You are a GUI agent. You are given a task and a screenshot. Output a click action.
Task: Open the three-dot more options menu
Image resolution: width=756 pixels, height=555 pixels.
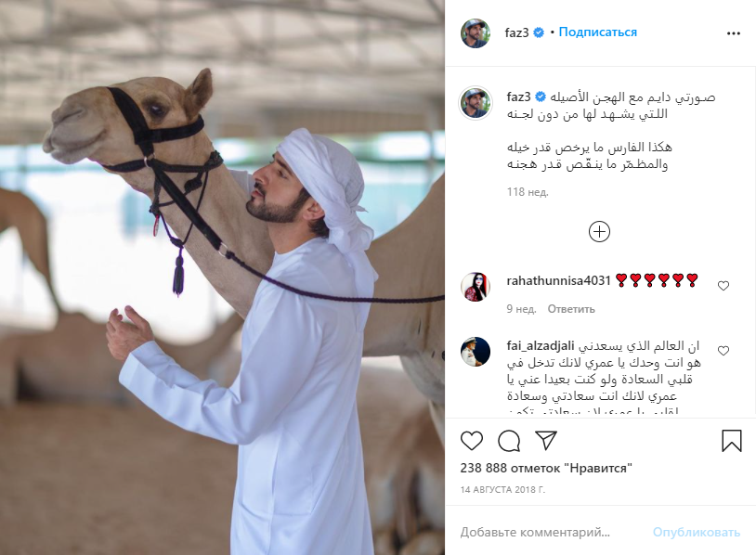click(734, 33)
